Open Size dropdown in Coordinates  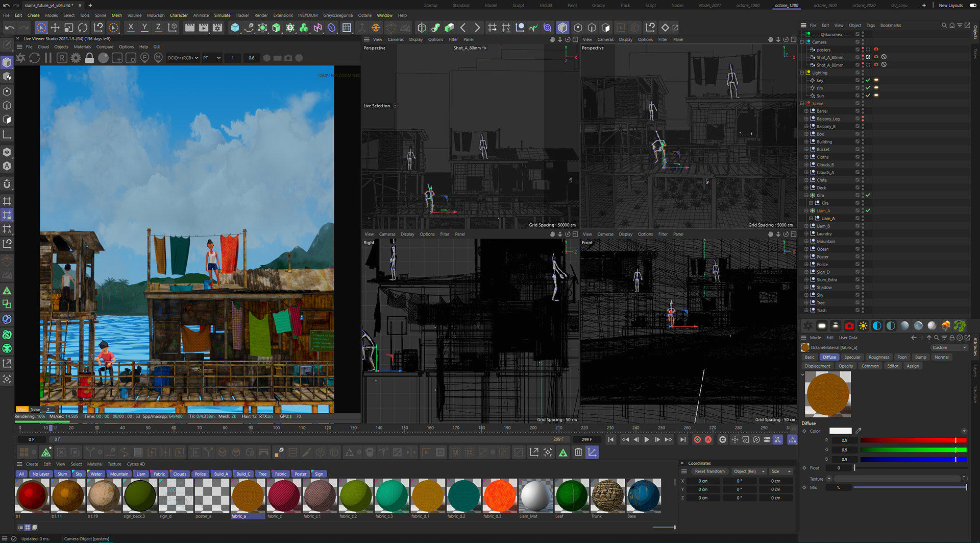click(781, 471)
